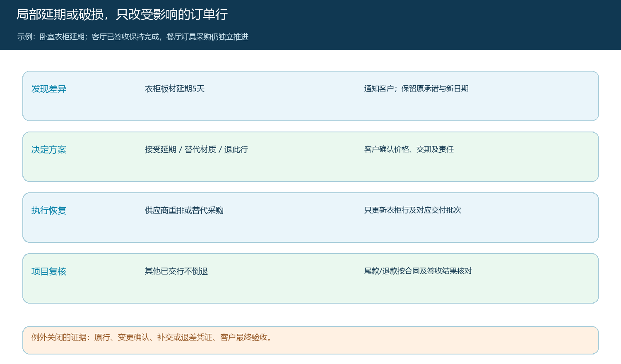Viewport: 621px width, 364px height.
Task: Click 客户确认价格、交期及责任
Action: (409, 149)
